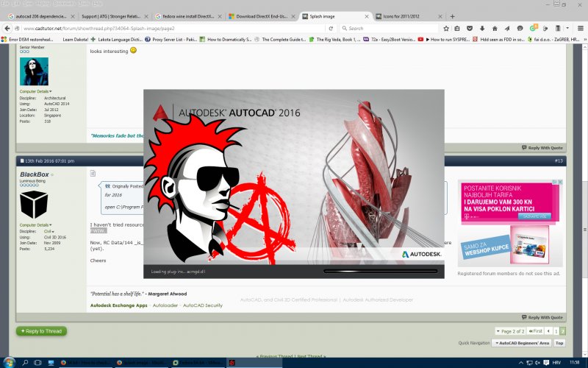Click the BlackBox black cube avatar

point(34,205)
